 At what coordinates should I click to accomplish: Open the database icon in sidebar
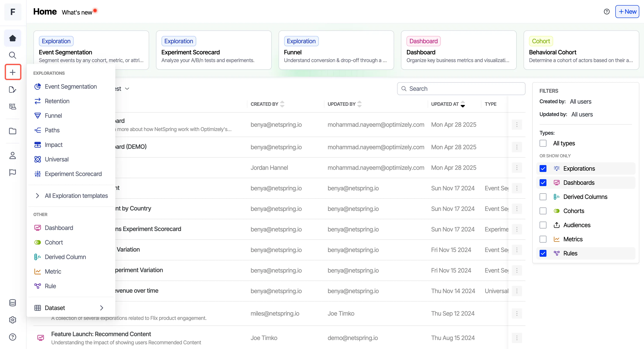point(12,303)
